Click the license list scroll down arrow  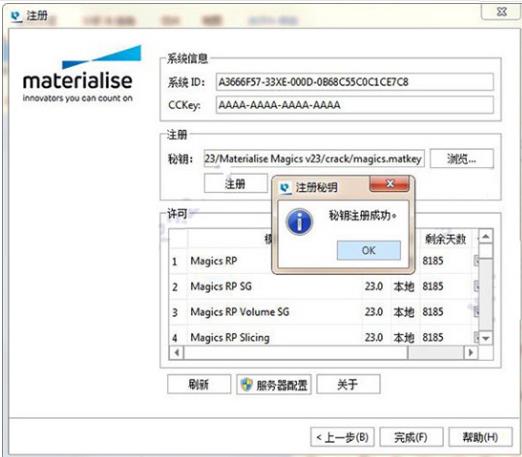486,339
